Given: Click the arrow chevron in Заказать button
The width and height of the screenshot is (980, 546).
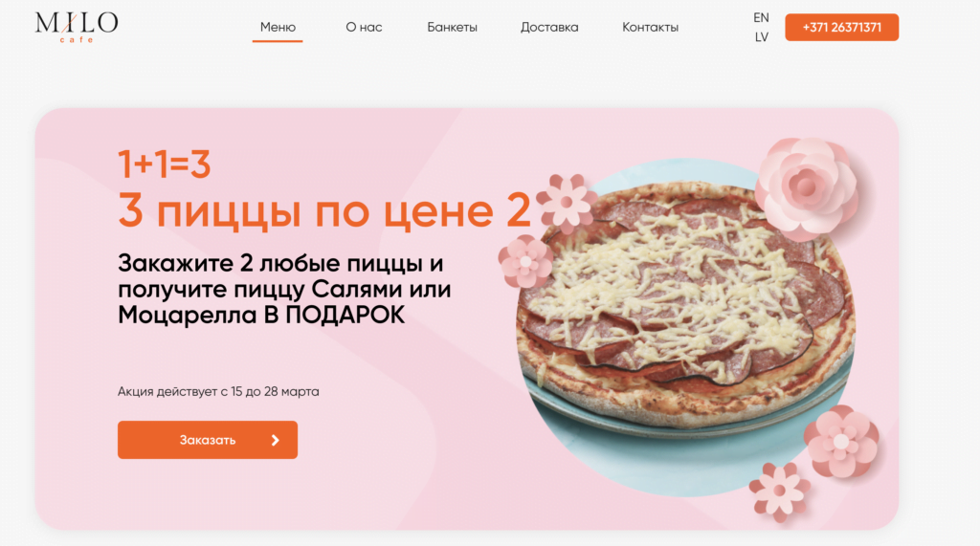Looking at the screenshot, I should pyautogui.click(x=275, y=441).
